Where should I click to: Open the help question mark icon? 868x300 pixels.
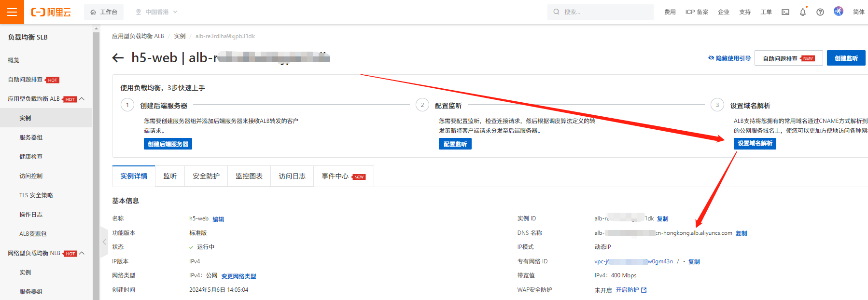click(820, 12)
